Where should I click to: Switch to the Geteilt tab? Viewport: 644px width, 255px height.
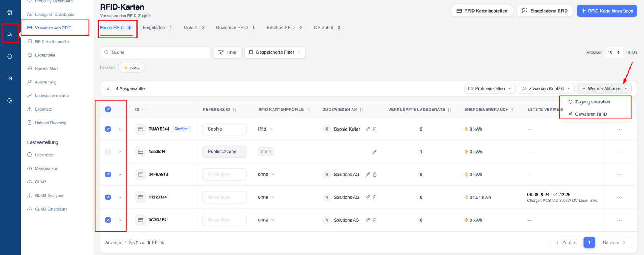195,28
